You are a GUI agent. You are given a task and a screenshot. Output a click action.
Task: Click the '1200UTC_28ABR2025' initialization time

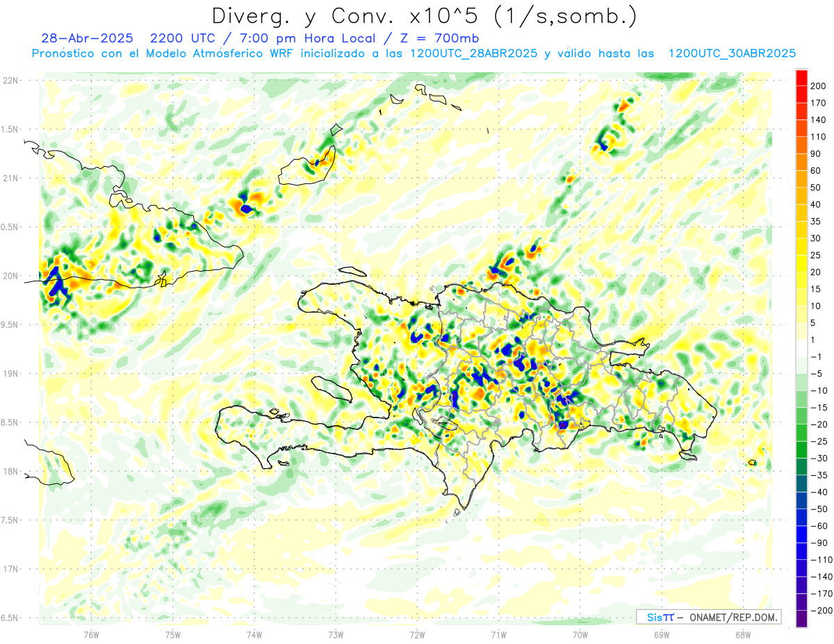coord(474,53)
